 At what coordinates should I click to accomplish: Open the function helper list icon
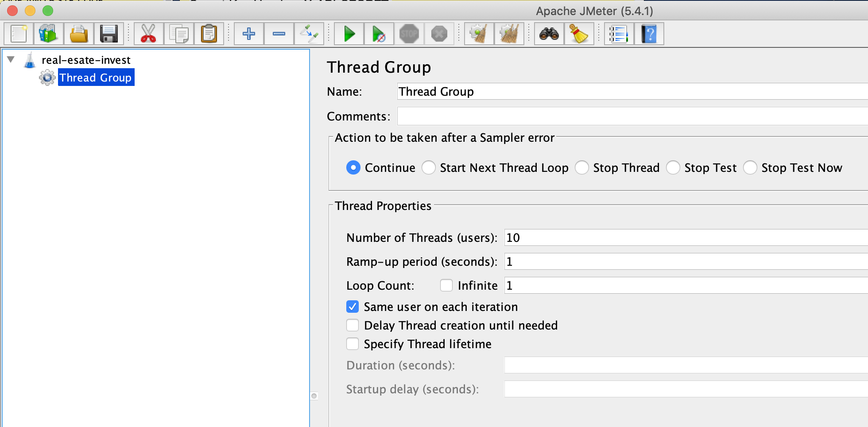tap(619, 34)
